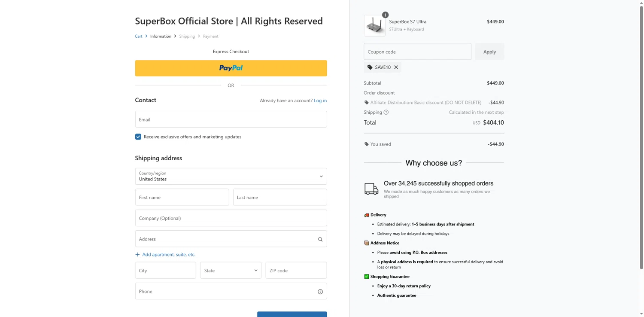Focus the Address input field
The width and height of the screenshot is (644, 317).
[x=231, y=239]
